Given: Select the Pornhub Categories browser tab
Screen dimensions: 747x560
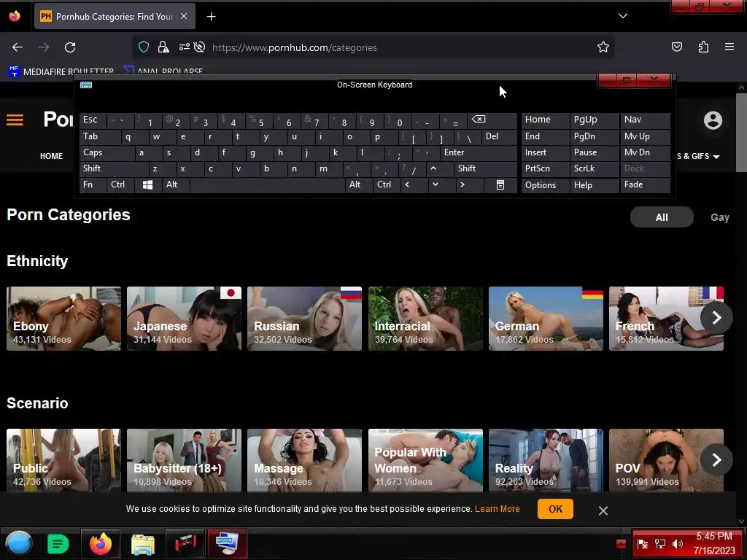Looking at the screenshot, I should [x=115, y=17].
